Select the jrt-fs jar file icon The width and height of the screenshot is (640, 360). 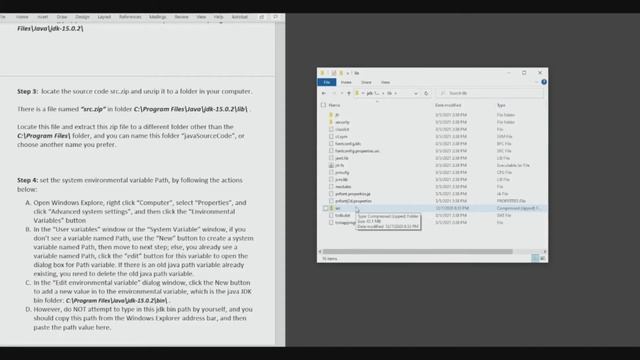pyautogui.click(x=331, y=165)
